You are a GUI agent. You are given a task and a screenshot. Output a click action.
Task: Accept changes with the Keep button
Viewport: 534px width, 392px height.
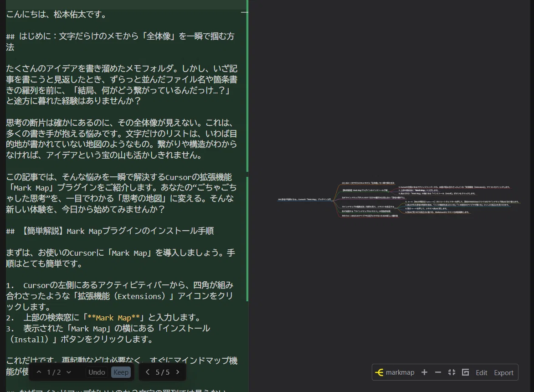(121, 372)
